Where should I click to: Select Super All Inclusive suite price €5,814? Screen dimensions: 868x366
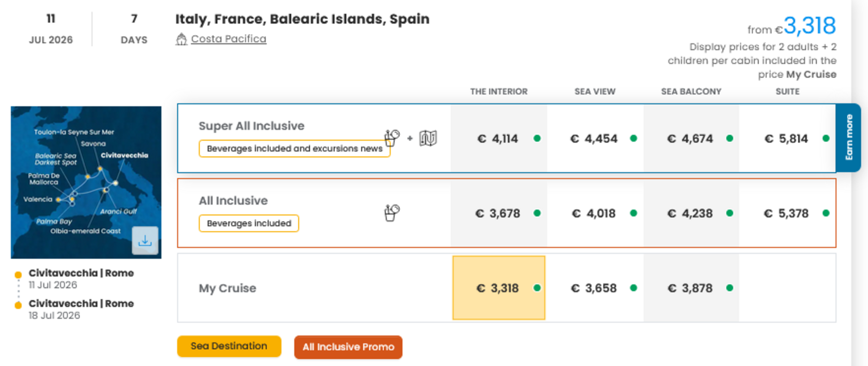pyautogui.click(x=787, y=139)
